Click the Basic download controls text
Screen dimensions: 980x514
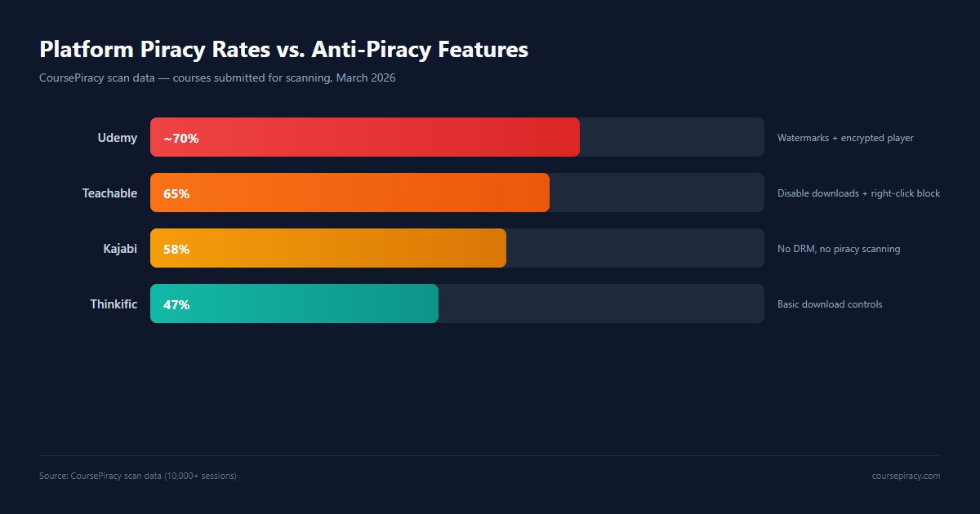pos(830,304)
